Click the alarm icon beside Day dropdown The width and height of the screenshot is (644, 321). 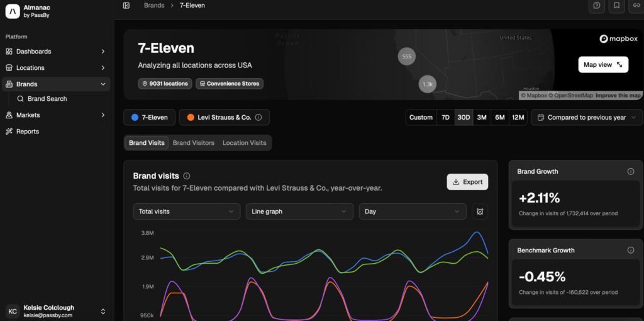[480, 211]
